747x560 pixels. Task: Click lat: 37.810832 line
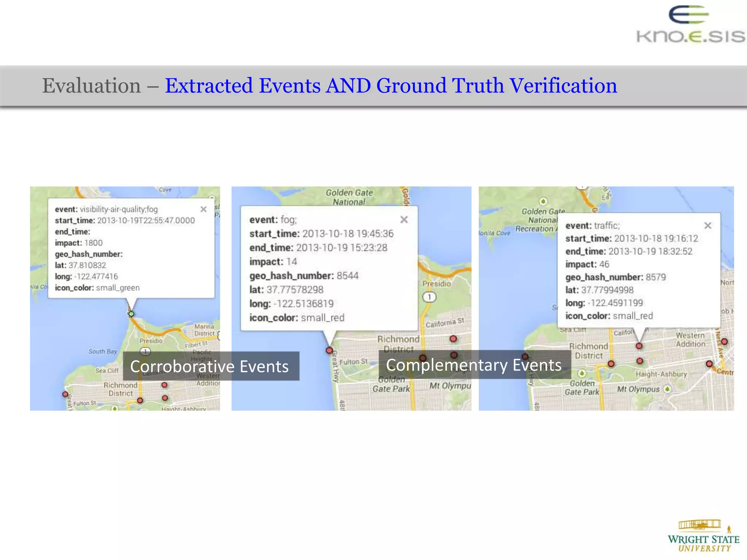81,265
